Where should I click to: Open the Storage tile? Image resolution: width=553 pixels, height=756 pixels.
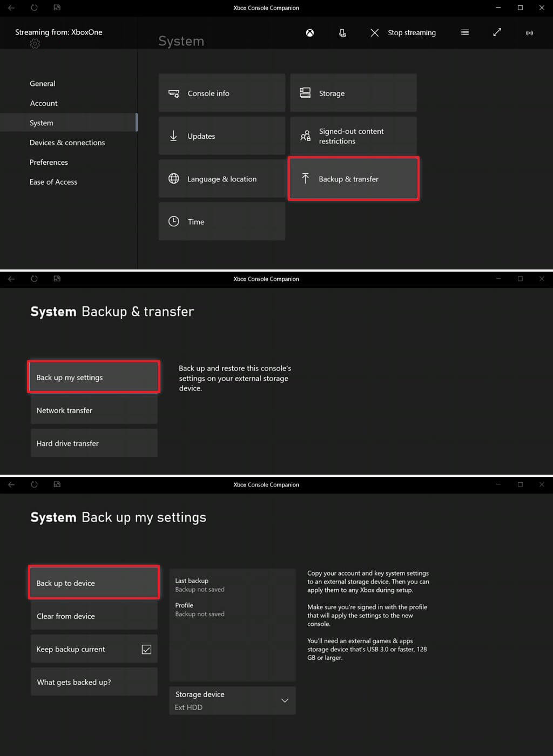coord(353,93)
